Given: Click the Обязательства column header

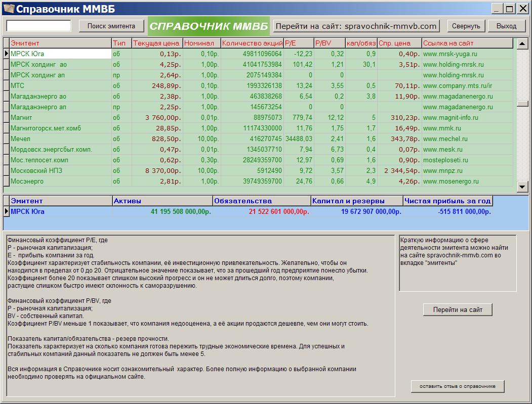Looking at the screenshot, I should pos(262,201).
